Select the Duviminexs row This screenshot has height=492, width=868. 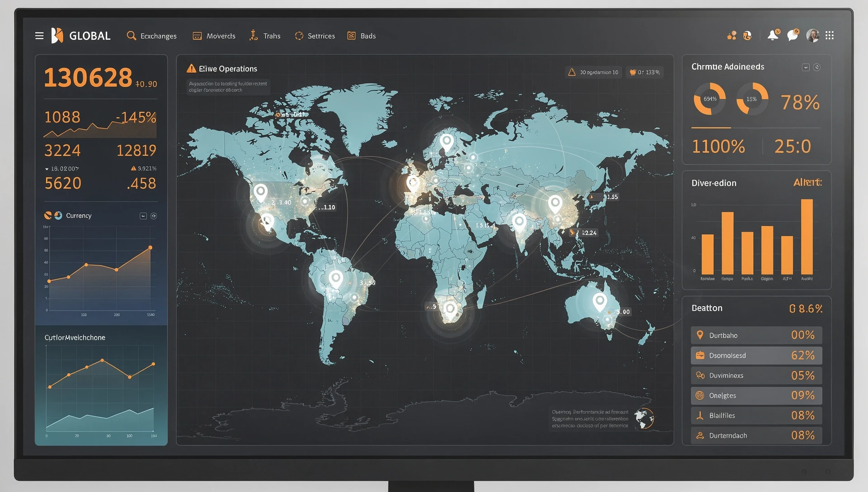pyautogui.click(x=756, y=375)
